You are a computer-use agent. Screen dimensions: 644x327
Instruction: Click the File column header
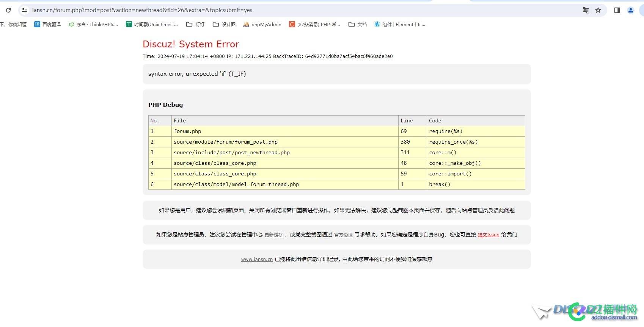[x=285, y=121]
